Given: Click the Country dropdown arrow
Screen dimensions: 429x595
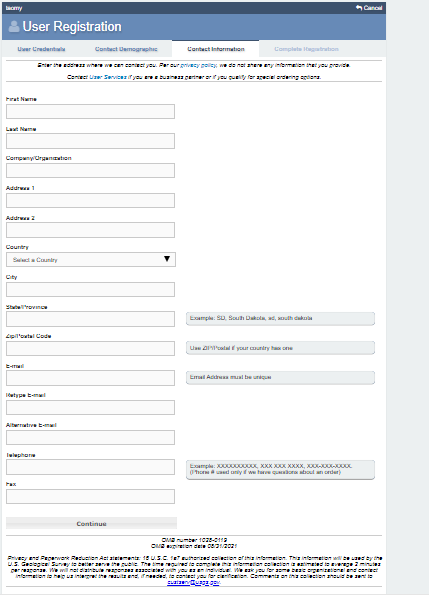Looking at the screenshot, I should coord(167,259).
